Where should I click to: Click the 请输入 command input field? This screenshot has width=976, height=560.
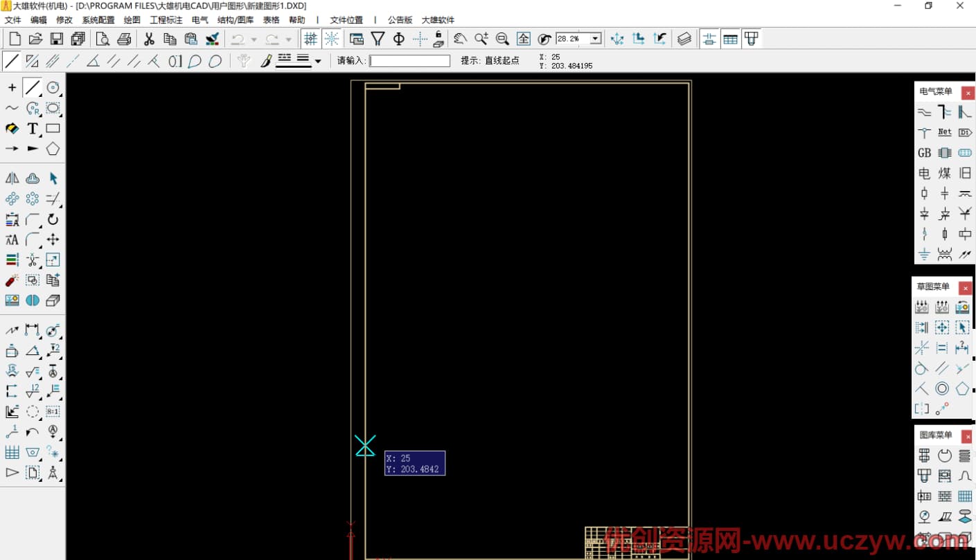pyautogui.click(x=409, y=61)
